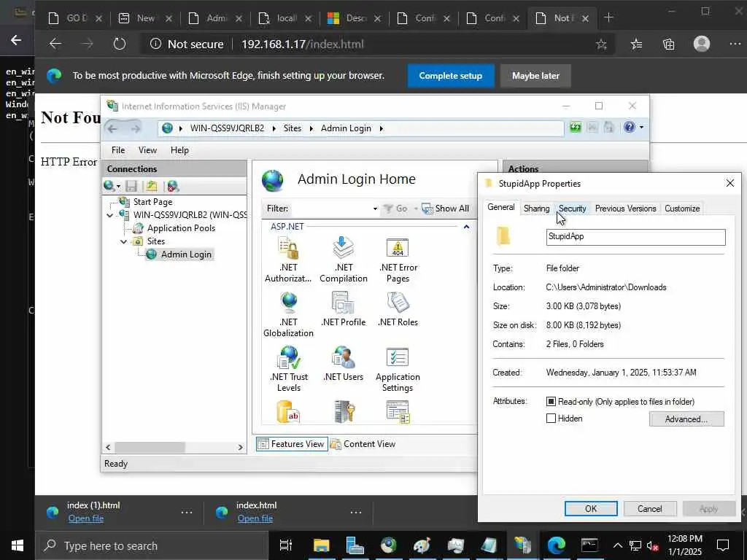This screenshot has width=747, height=560.
Task: Collapse the ASP.NET group chevron
Action: click(466, 227)
